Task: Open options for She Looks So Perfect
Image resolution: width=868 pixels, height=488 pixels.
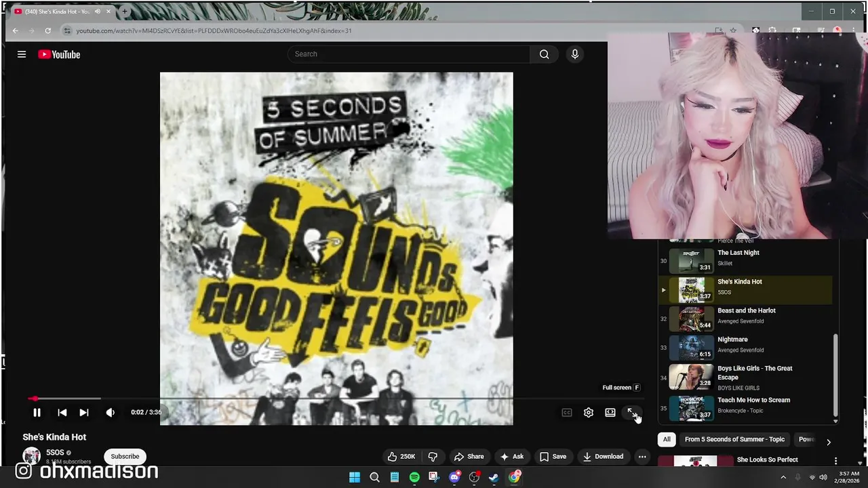Action: coord(835,461)
